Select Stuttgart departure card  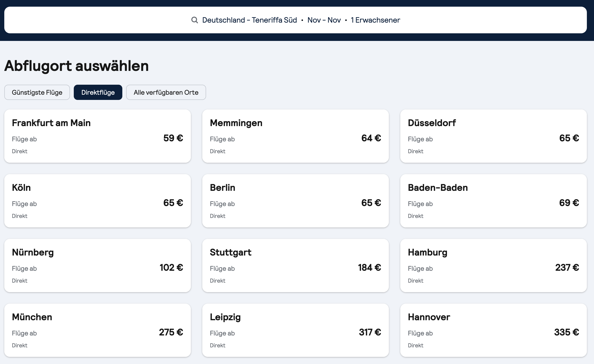tap(295, 266)
